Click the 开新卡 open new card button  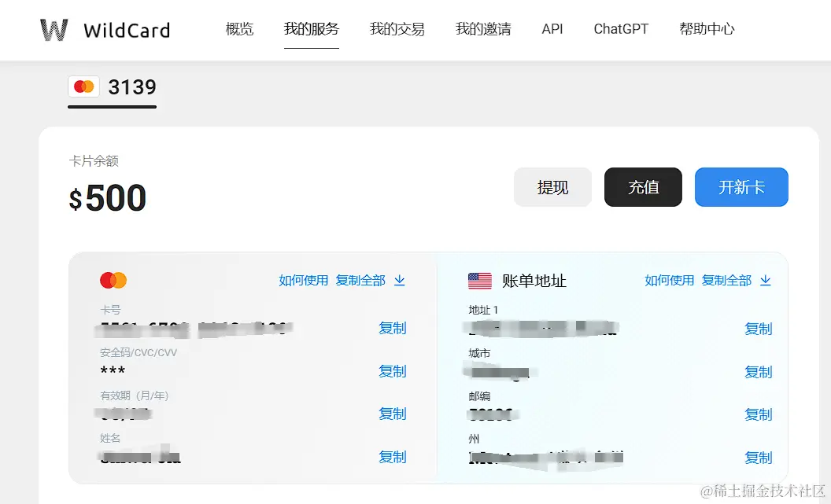(x=741, y=187)
